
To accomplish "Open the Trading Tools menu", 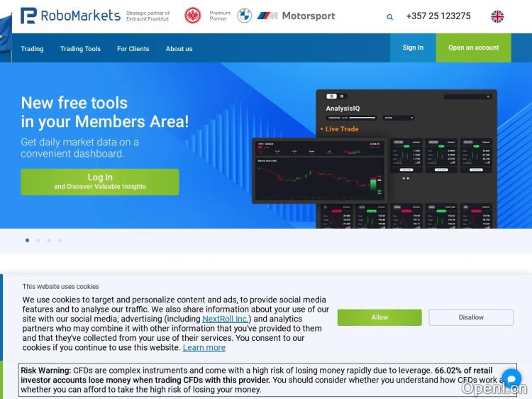I will (x=80, y=49).
